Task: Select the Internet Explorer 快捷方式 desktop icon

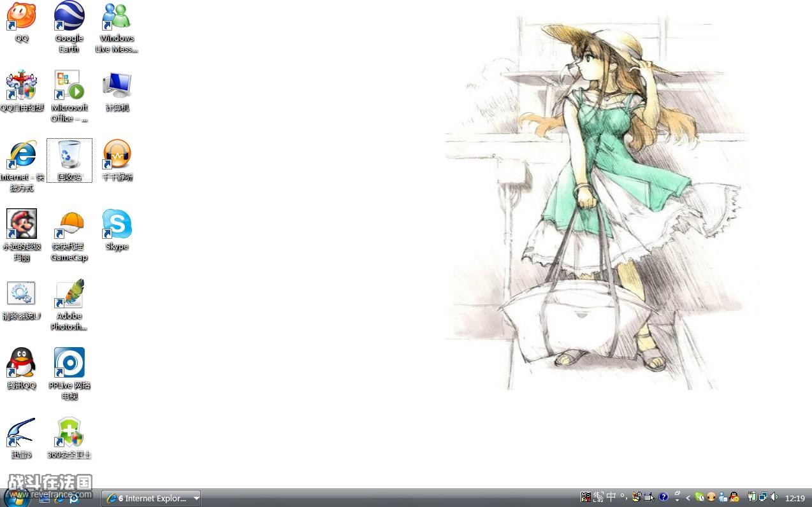Action: tap(22, 166)
